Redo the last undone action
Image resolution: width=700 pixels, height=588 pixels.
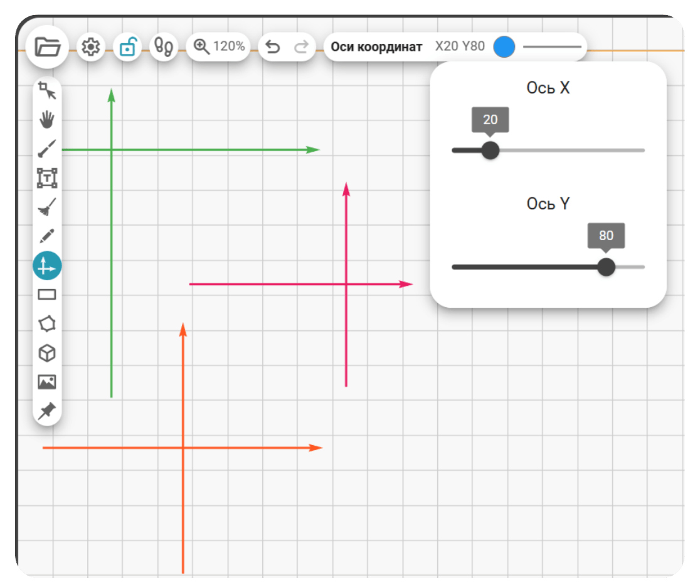(301, 46)
